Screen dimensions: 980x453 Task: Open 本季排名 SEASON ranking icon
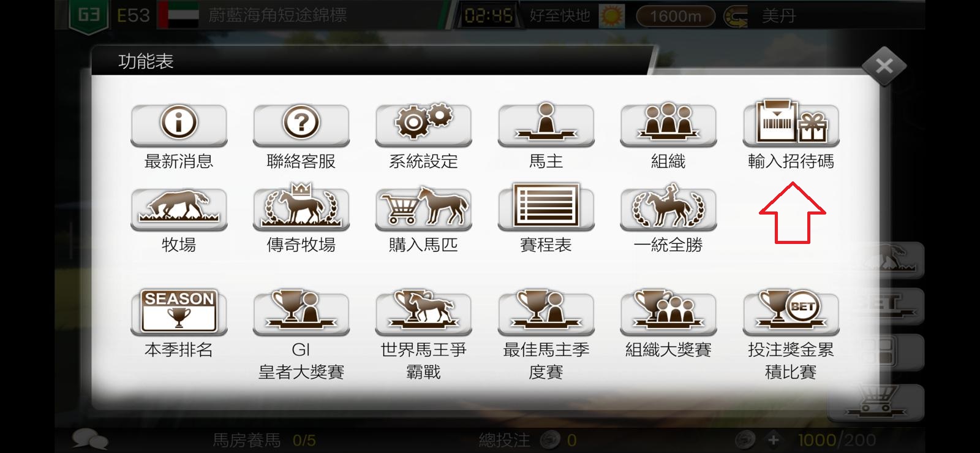[x=179, y=312]
